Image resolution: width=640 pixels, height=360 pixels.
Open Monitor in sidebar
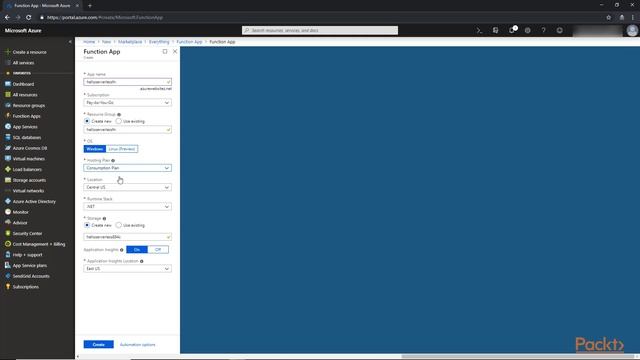(x=17, y=212)
